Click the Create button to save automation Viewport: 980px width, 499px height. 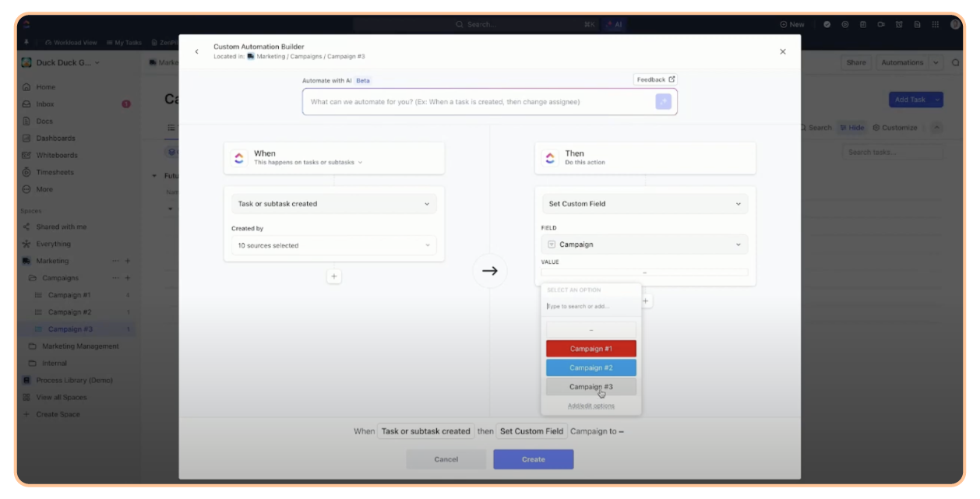(533, 459)
